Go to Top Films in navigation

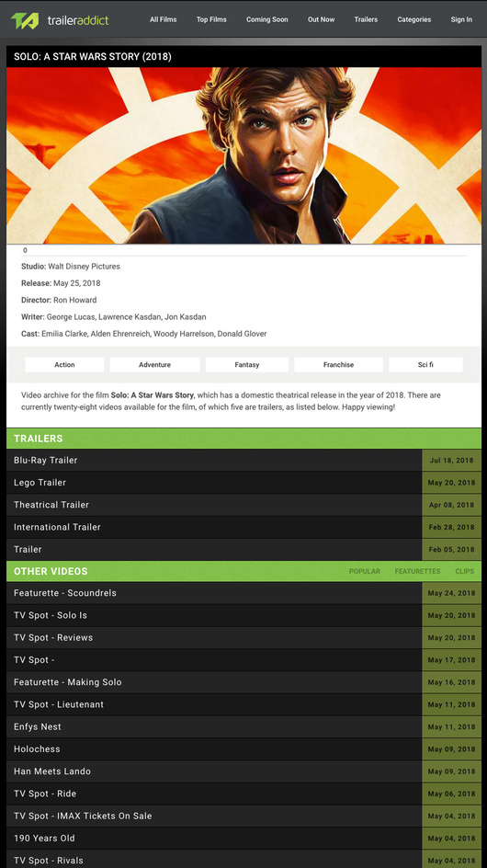coord(211,19)
